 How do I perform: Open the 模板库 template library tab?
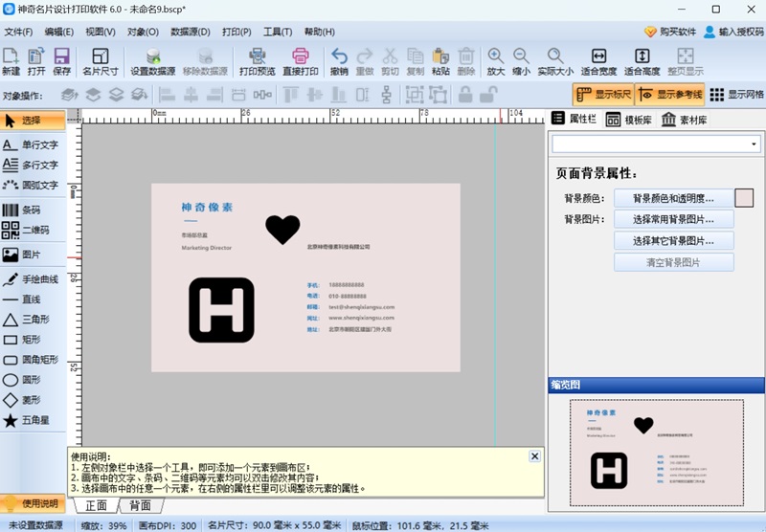point(629,120)
